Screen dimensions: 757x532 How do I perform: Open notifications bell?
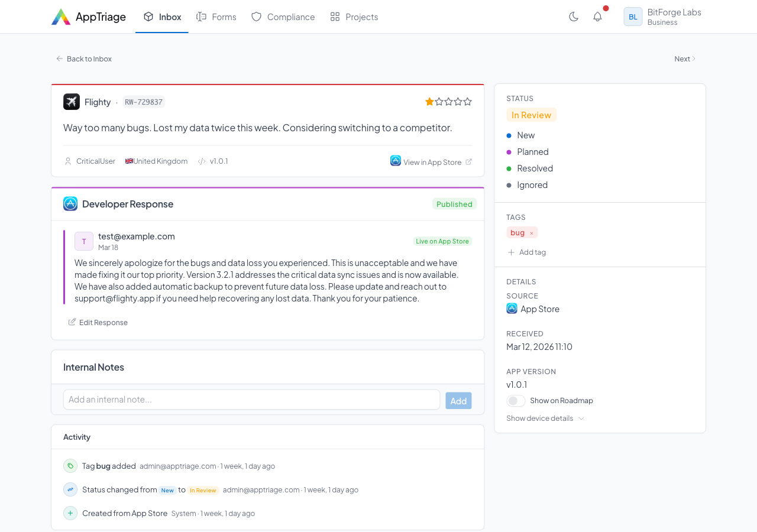pyautogui.click(x=597, y=17)
